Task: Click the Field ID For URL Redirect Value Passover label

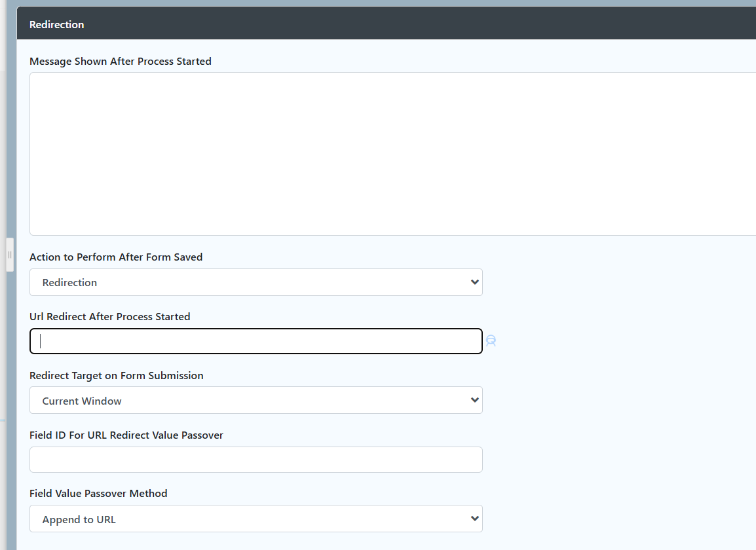Action: 126,435
